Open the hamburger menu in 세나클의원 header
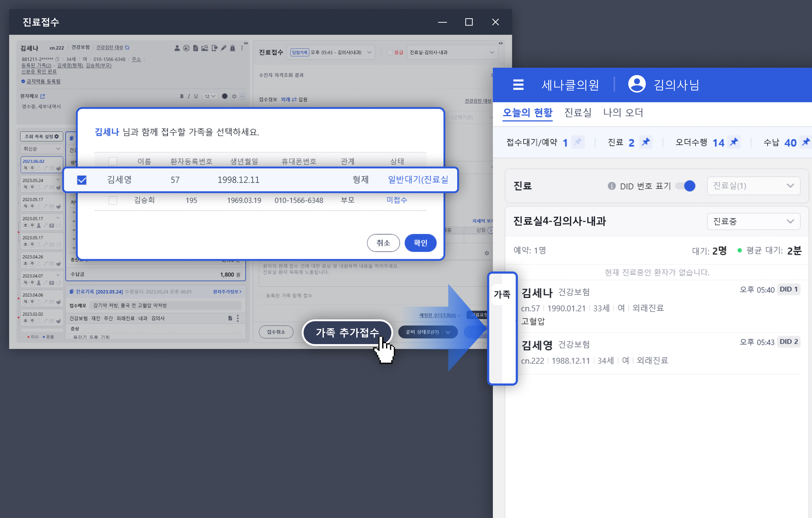 click(x=518, y=84)
